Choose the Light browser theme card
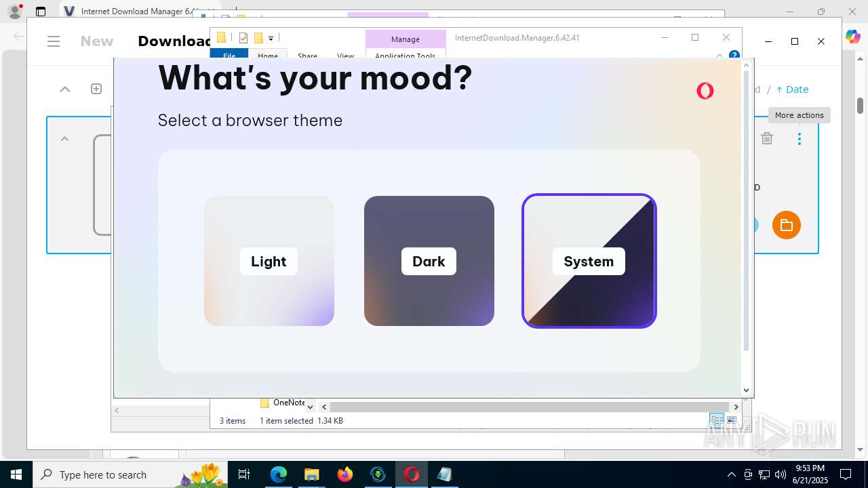The height and width of the screenshot is (488, 868). (269, 261)
